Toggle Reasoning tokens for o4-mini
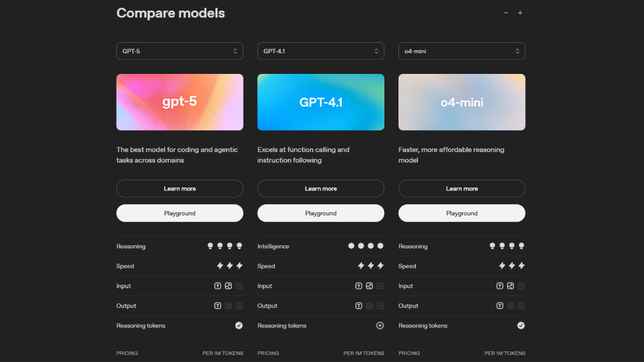The height and width of the screenshot is (362, 644). pos(521,325)
